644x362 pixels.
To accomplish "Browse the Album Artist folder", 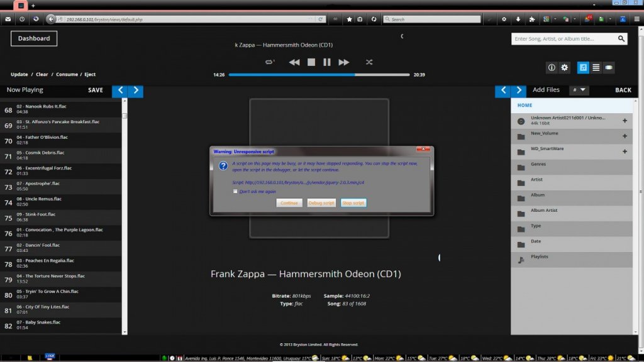I will pos(572,214).
